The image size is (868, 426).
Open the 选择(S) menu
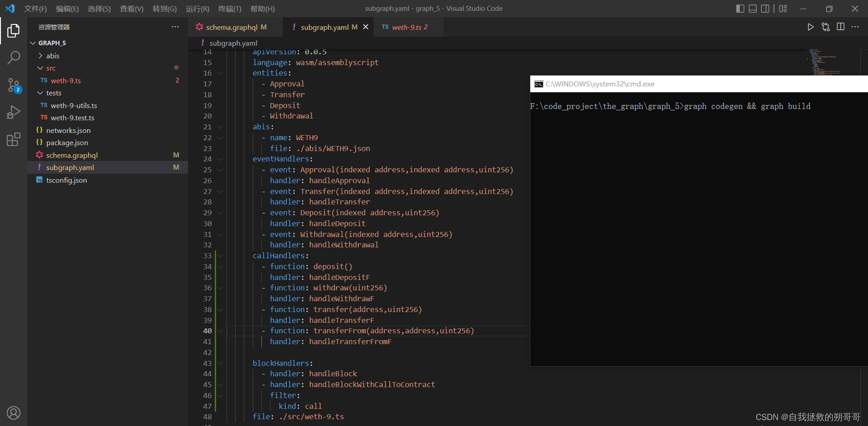point(99,9)
